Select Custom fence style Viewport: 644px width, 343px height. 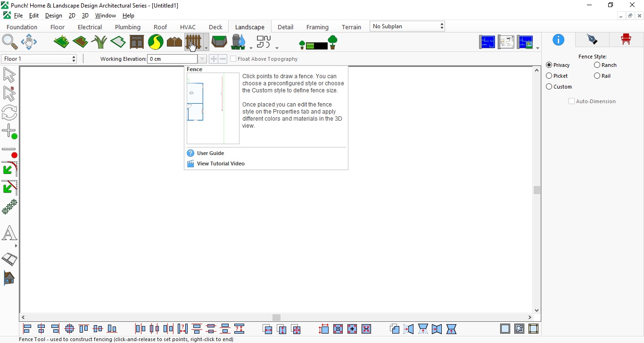[559, 87]
